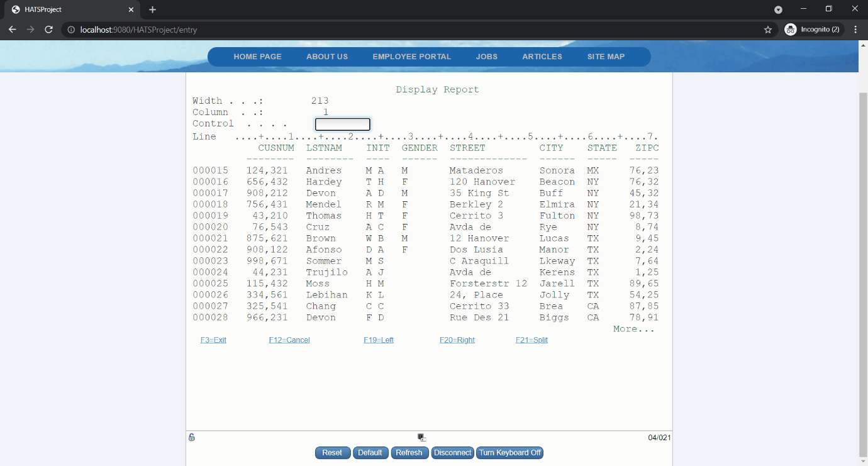Go to the Articles nav item
Viewport: 868px width, 466px height.
(542, 57)
